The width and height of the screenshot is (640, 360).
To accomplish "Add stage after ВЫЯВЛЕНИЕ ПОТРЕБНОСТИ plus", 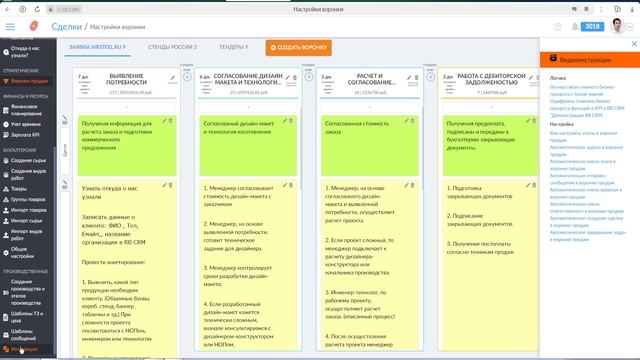I will click(187, 77).
